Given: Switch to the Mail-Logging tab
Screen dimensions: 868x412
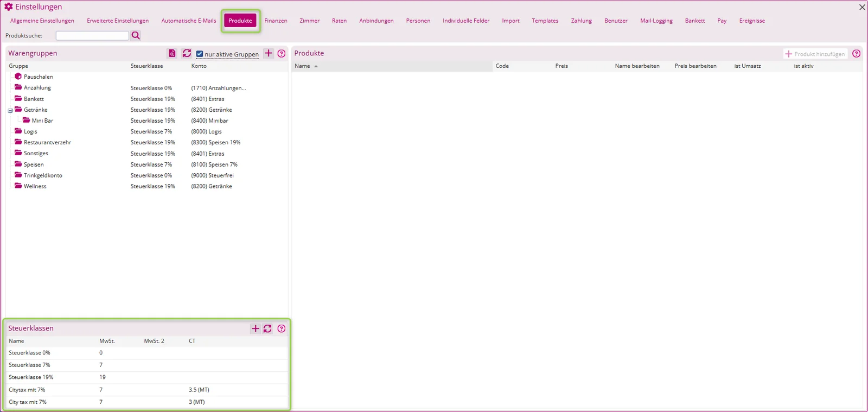Looking at the screenshot, I should [656, 21].
